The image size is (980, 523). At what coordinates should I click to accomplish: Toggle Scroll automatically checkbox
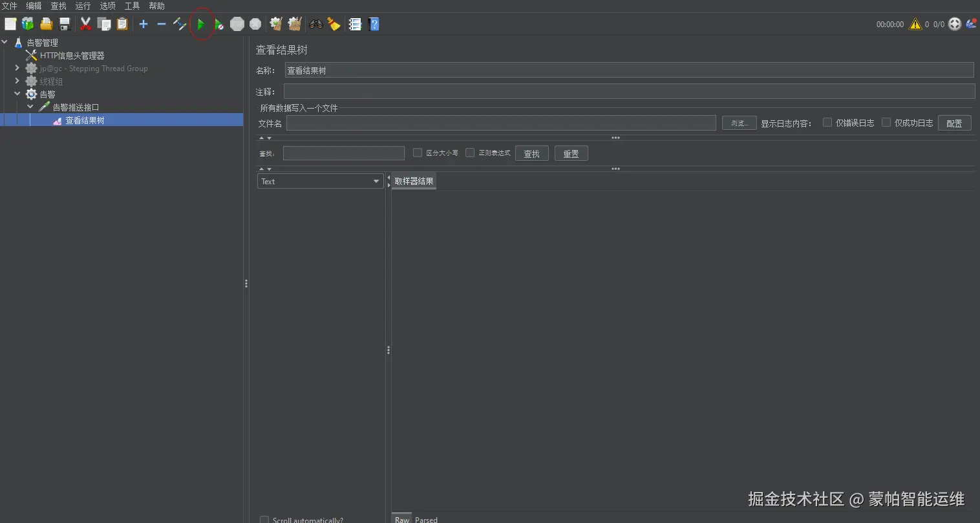(264, 520)
